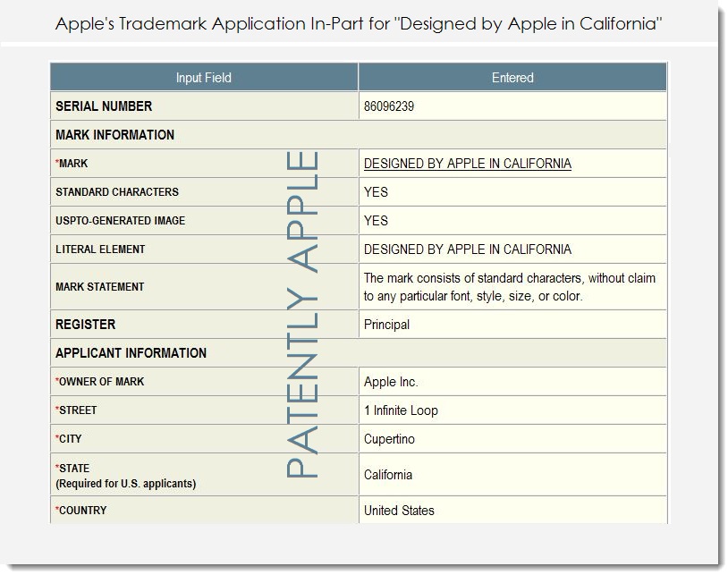Image resolution: width=728 pixels, height=575 pixels.
Task: Click YES in the Standard Characters row
Action: click(376, 192)
